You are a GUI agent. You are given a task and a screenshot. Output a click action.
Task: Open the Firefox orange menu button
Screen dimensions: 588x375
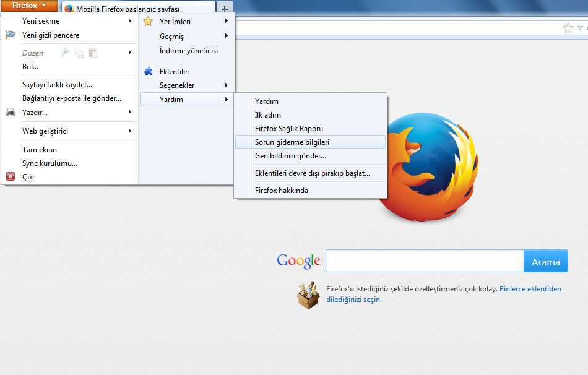[x=29, y=6]
